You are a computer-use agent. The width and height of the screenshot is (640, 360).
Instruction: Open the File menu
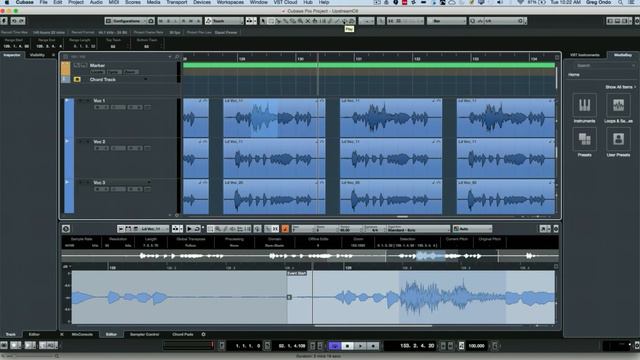[x=43, y=2]
